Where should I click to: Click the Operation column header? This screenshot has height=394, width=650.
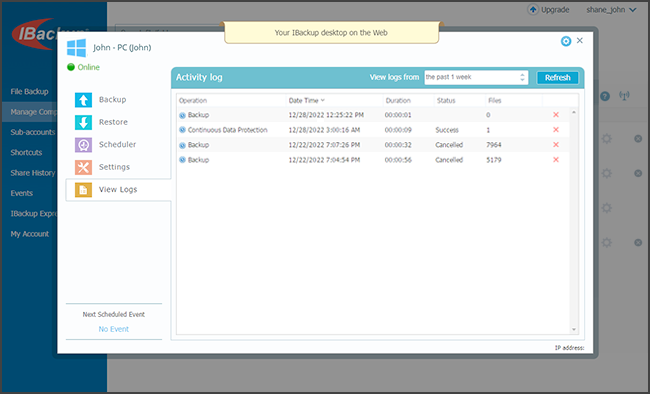(x=193, y=100)
